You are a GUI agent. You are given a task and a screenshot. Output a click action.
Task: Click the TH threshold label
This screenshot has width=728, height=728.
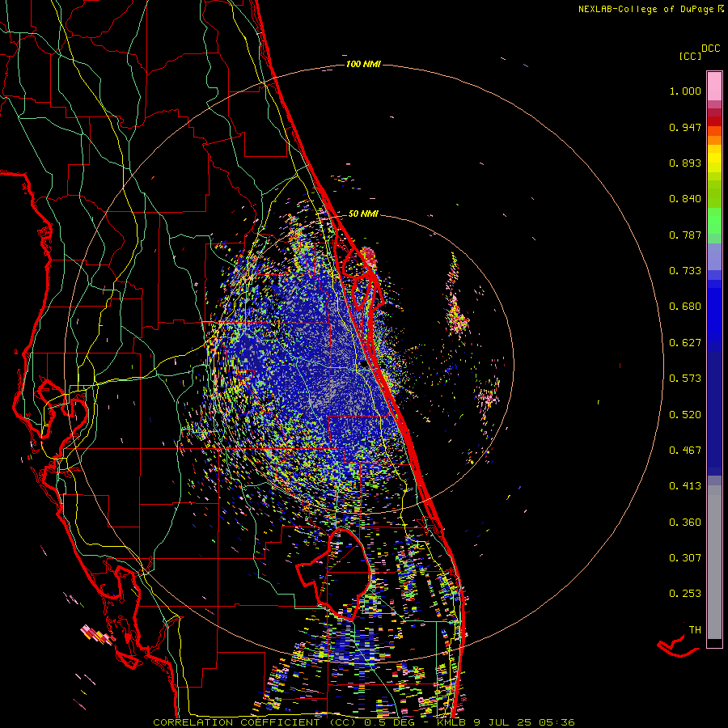coord(695,630)
